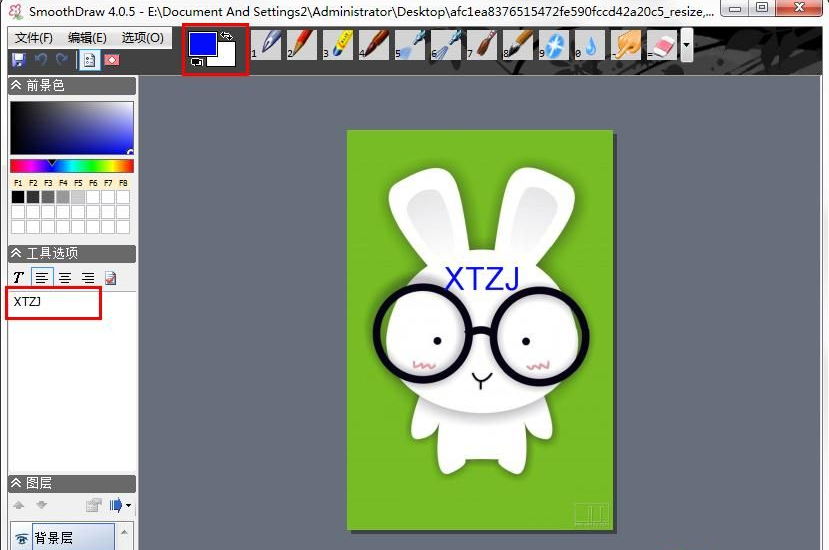Toggle visibility of 背景层 layer
Viewport: 829px width, 550px height.
21,538
